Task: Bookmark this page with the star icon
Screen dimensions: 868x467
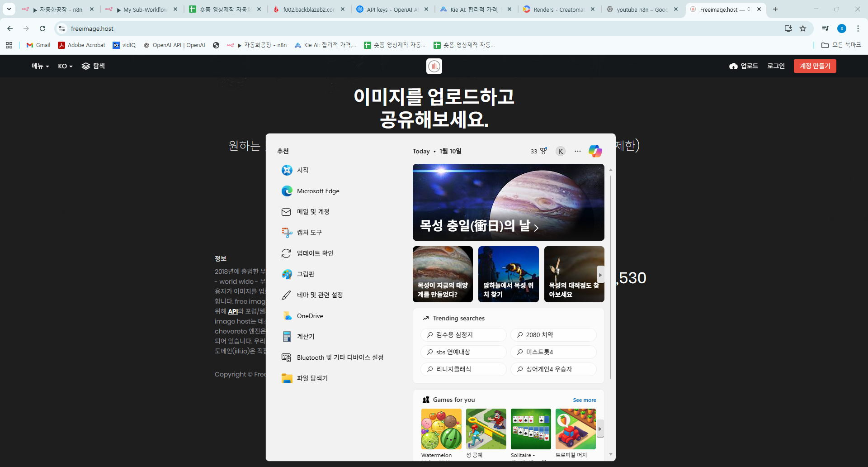Action: (803, 29)
